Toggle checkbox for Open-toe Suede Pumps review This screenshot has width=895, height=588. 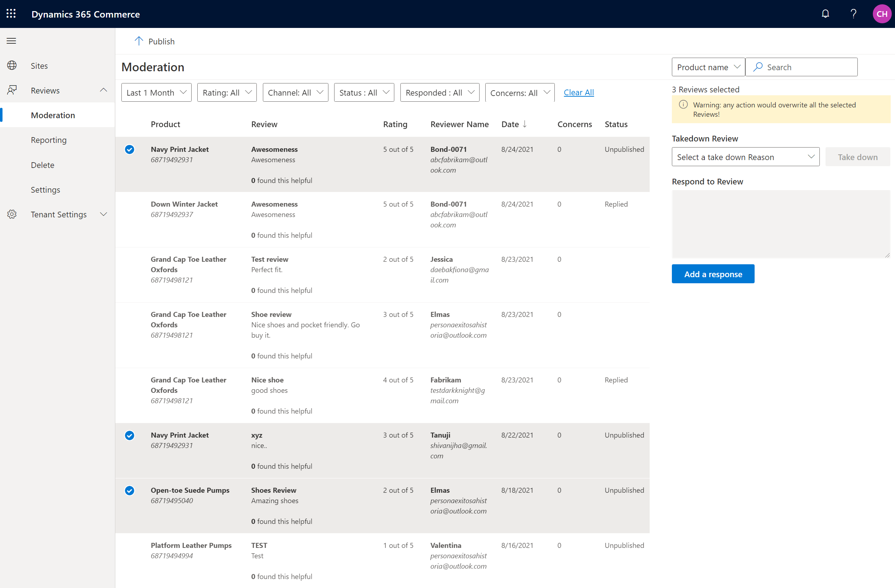point(129,490)
